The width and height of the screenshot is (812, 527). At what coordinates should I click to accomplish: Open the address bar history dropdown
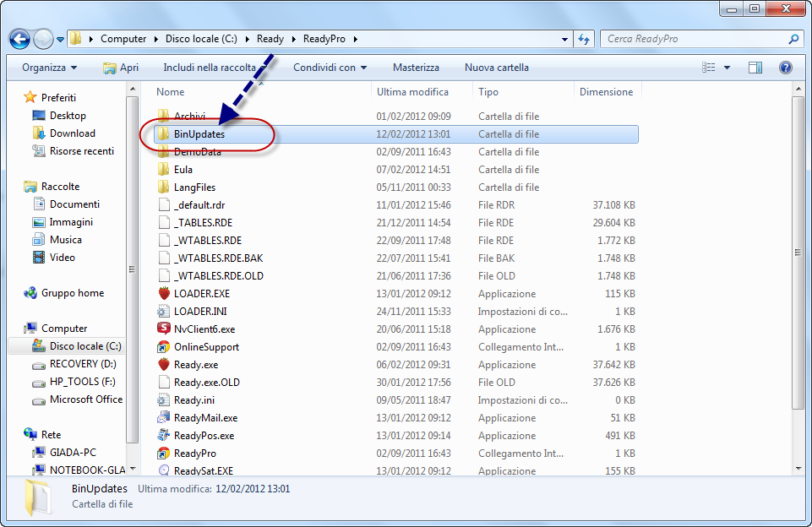pos(564,39)
